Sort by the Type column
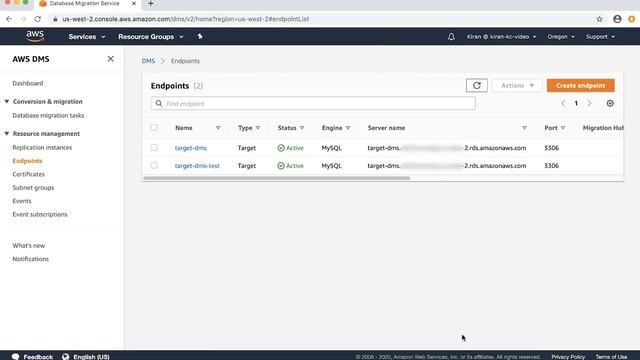640x360 pixels. [x=258, y=128]
